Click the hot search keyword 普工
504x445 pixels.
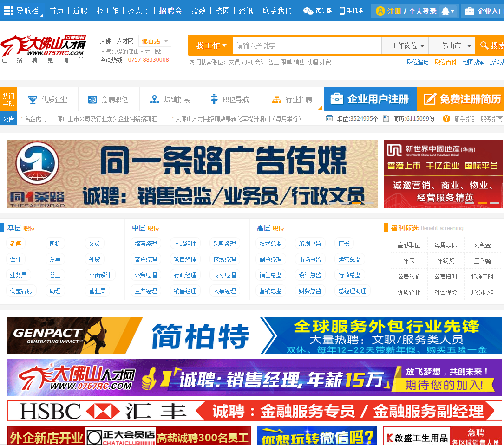pos(273,62)
